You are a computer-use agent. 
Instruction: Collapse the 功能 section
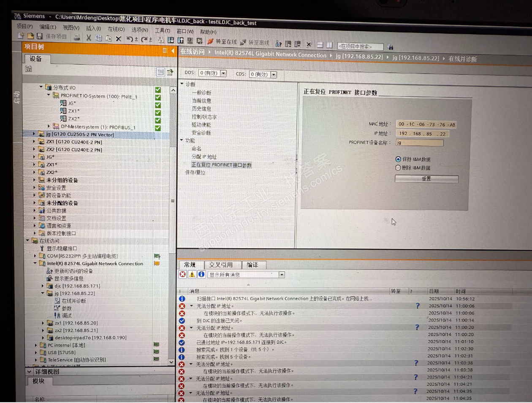[182, 140]
